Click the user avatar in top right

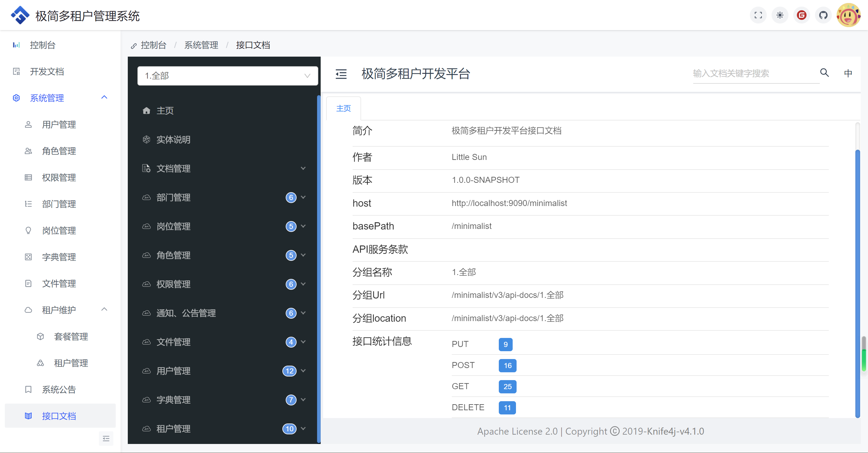848,15
